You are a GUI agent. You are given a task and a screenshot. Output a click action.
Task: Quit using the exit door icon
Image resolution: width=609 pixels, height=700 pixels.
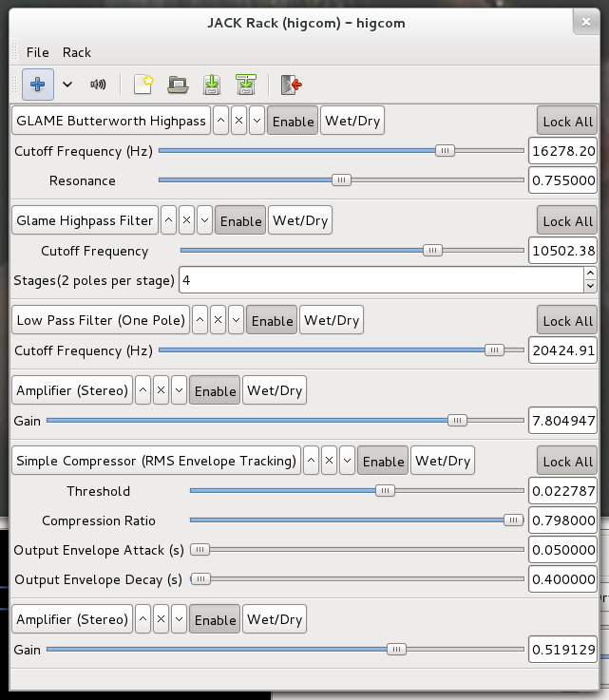(x=291, y=85)
